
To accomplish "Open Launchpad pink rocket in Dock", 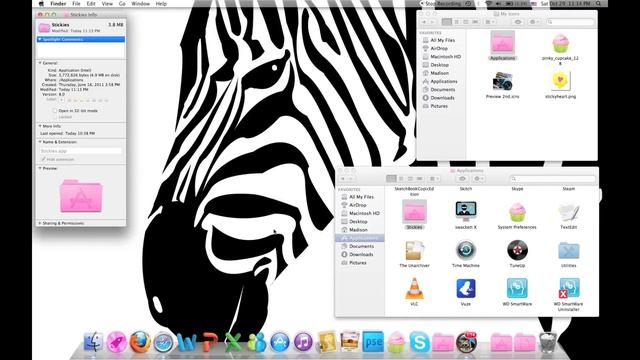I will click(117, 342).
